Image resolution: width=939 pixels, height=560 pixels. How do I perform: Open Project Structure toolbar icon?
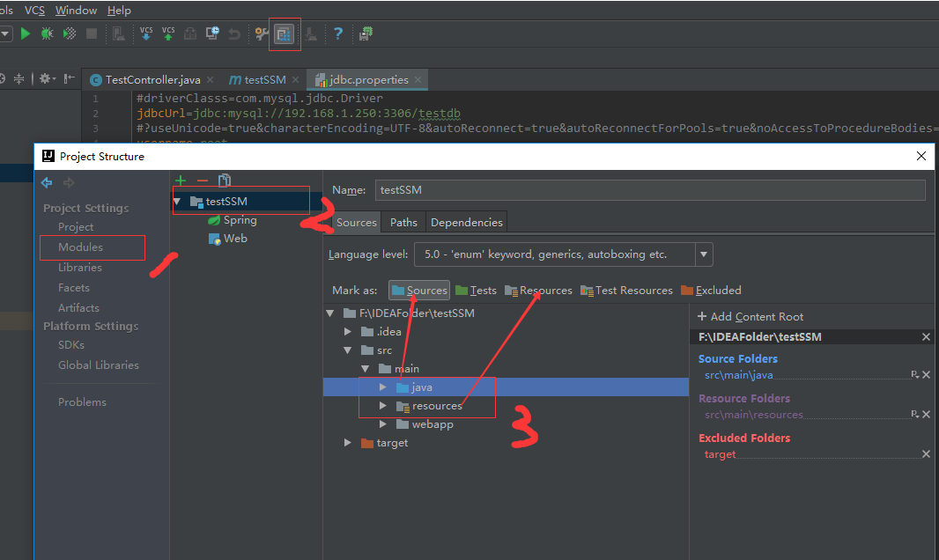(x=284, y=33)
